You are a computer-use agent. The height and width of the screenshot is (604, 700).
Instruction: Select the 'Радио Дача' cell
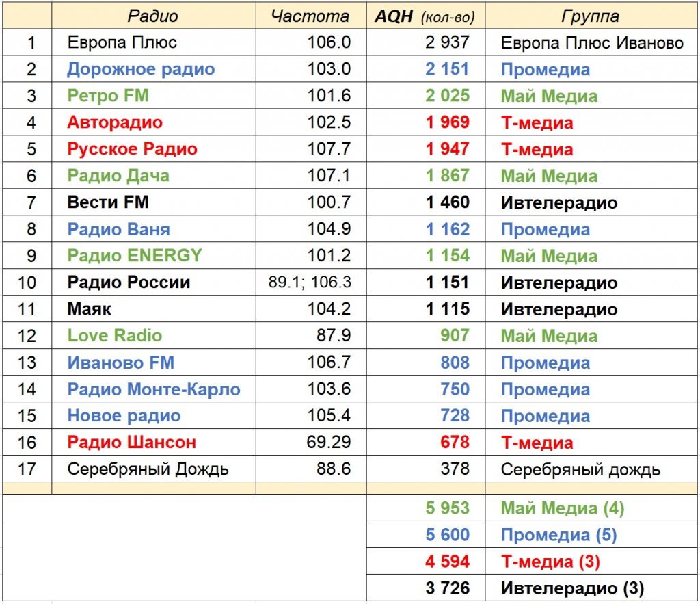coord(154,176)
